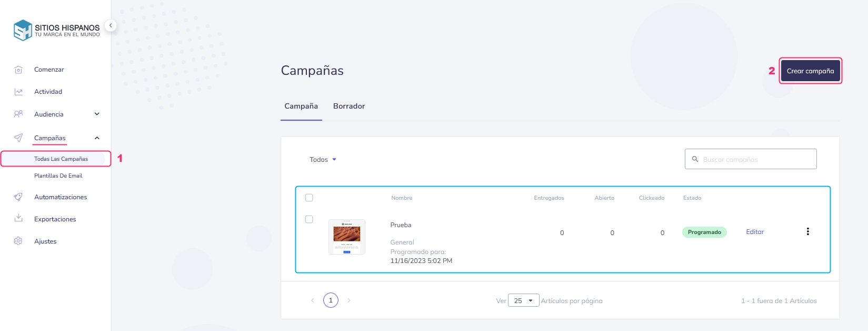Collapse the sidebar with the arrow button
Viewport: 868px width, 331px height.
(x=111, y=25)
